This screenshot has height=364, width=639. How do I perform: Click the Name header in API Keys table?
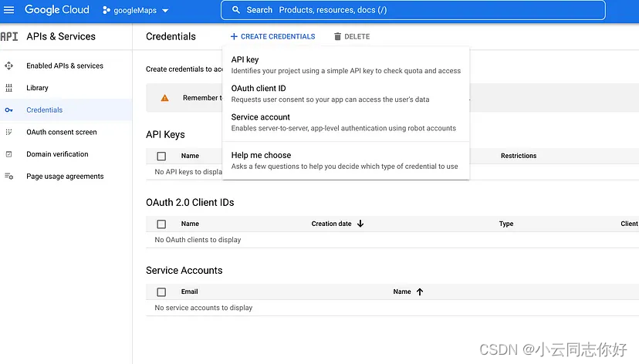coord(190,156)
